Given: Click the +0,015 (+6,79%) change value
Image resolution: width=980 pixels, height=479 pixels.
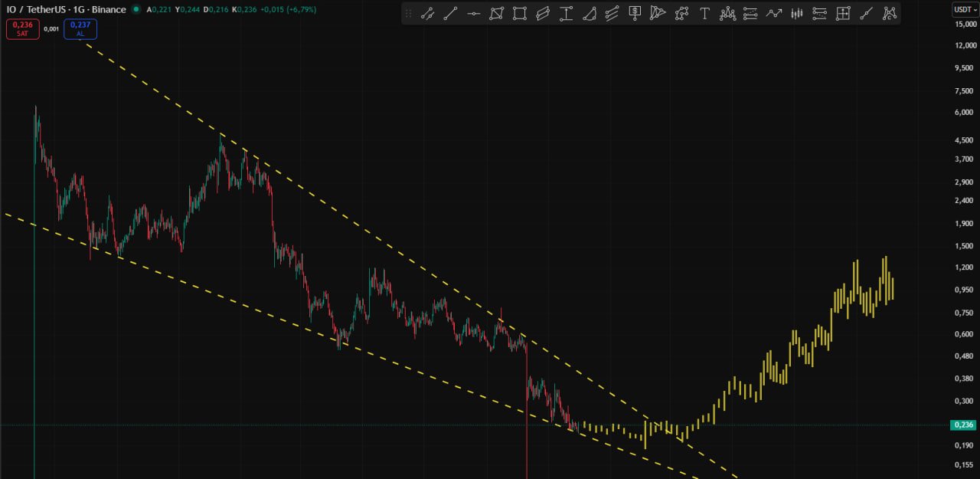Looking at the screenshot, I should point(288,9).
